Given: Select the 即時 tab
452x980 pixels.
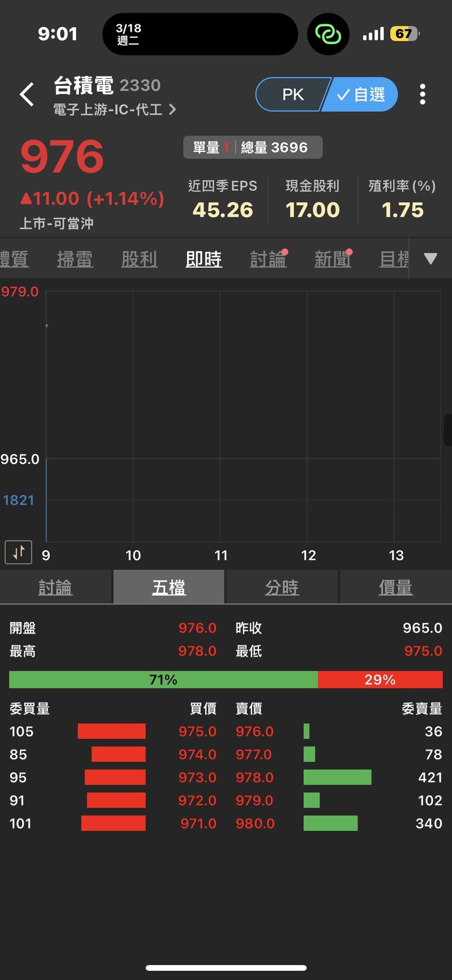Looking at the screenshot, I should pos(203,259).
